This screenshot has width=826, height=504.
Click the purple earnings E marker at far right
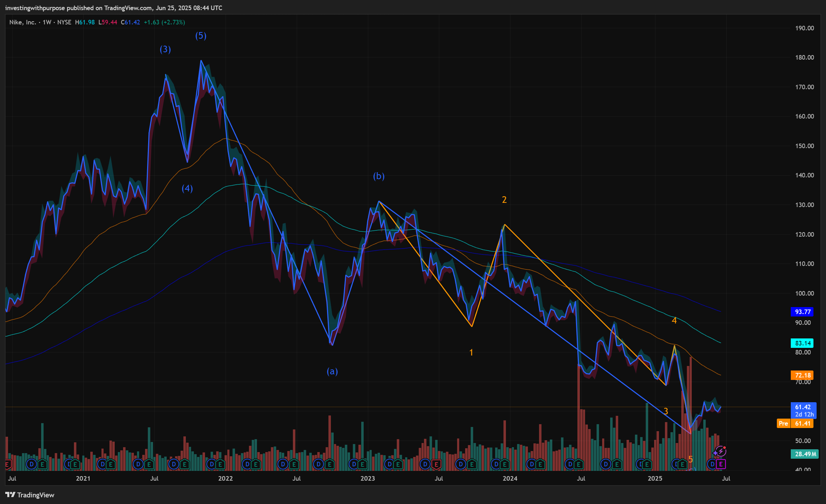click(x=721, y=464)
